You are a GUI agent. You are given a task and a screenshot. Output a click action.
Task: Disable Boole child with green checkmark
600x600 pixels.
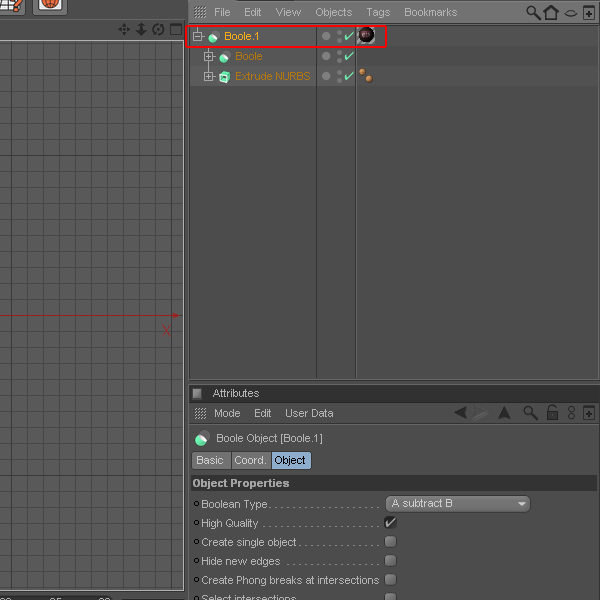[349, 56]
